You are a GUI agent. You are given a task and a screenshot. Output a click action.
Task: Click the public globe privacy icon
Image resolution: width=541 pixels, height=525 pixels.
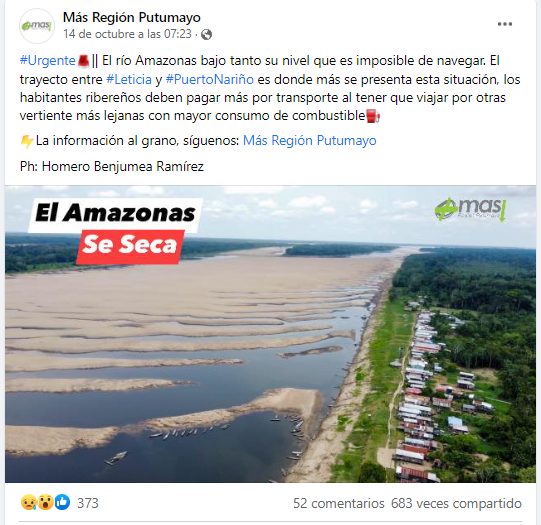pos(206,34)
